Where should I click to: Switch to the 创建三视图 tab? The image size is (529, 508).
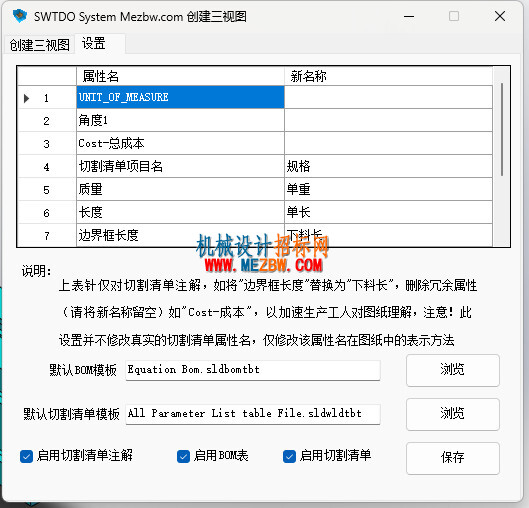[x=39, y=45]
